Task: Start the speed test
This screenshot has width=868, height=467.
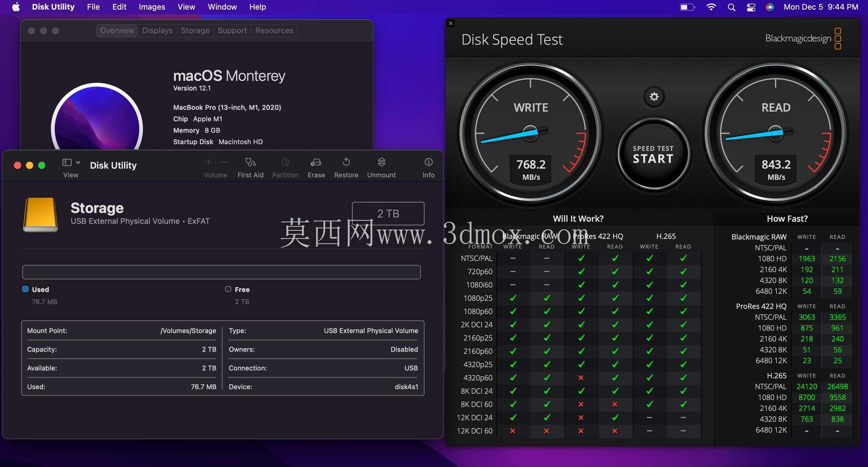Action: point(653,154)
